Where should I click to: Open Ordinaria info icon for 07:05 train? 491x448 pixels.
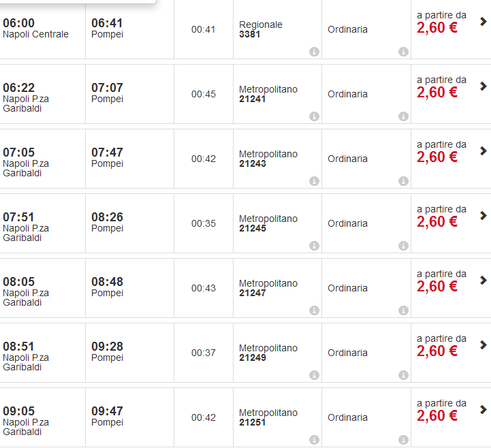(403, 181)
